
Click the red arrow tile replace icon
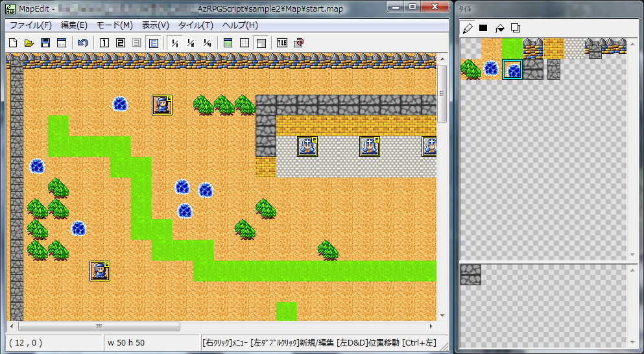tap(298, 43)
